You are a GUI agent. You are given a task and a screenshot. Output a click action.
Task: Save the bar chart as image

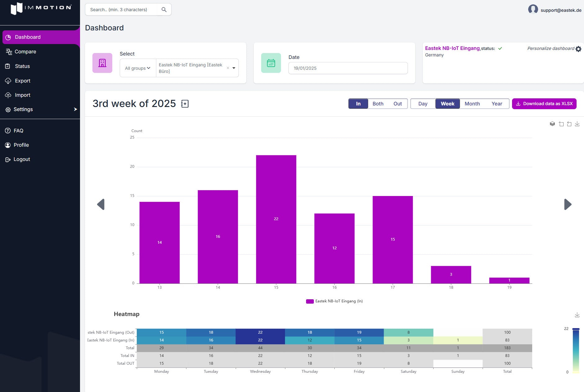tap(577, 124)
